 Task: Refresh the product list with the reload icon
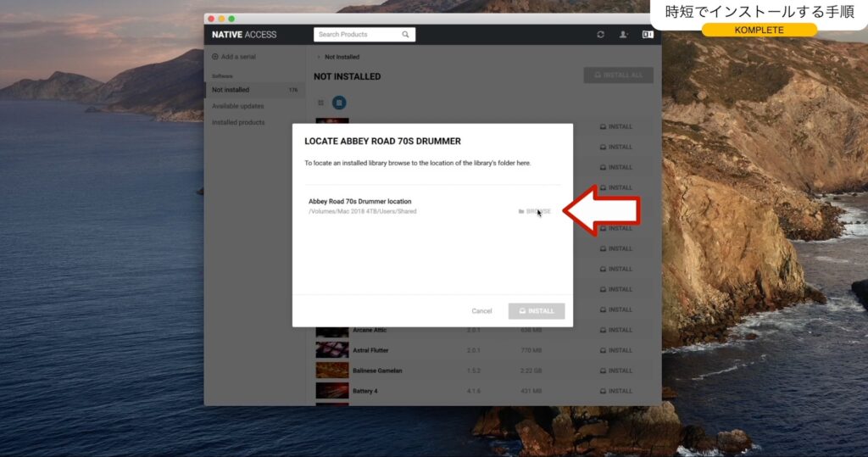(x=601, y=35)
